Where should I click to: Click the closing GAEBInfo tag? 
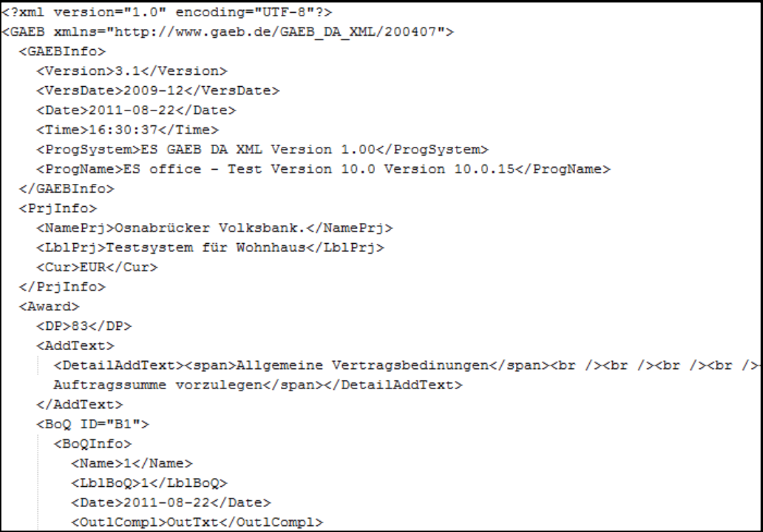[x=67, y=189]
